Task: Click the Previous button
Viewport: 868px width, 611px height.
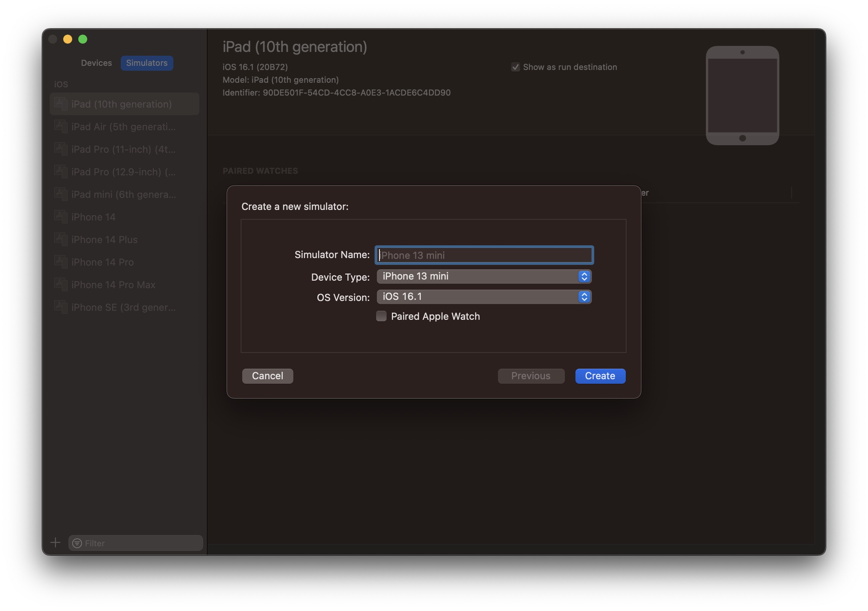Action: [x=531, y=376]
